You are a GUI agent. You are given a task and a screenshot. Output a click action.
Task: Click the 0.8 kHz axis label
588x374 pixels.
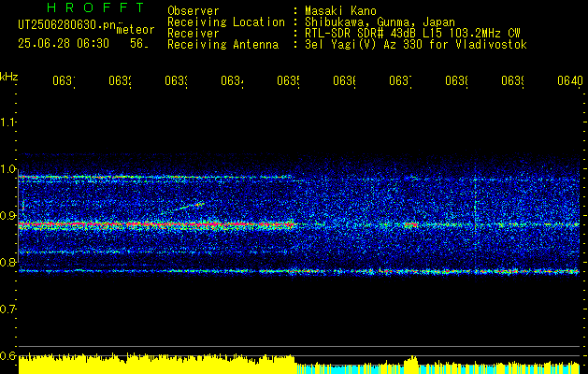[7, 262]
